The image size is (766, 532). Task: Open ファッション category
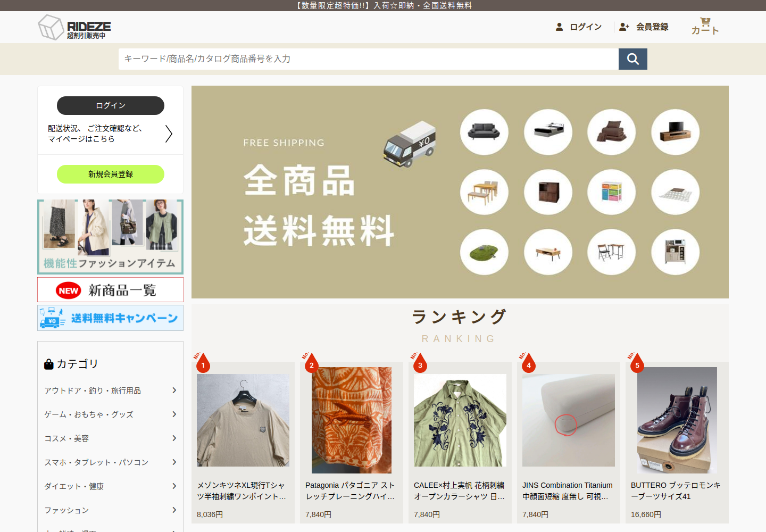pos(66,510)
